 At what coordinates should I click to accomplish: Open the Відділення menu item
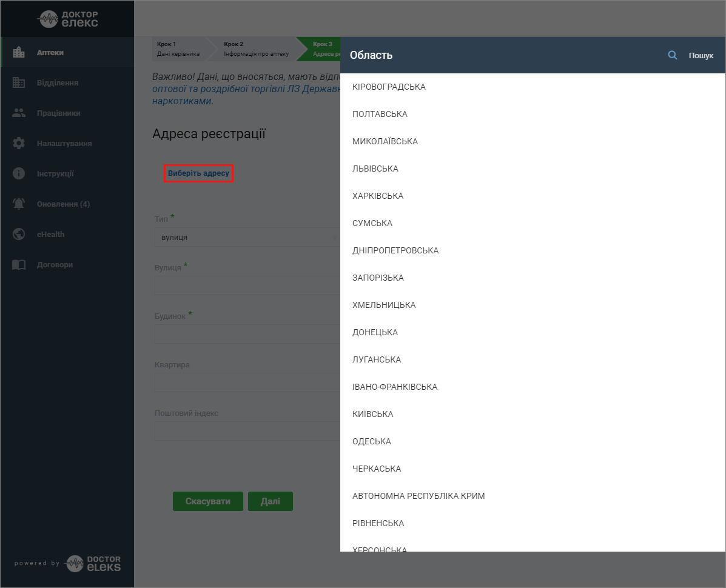tap(67, 83)
